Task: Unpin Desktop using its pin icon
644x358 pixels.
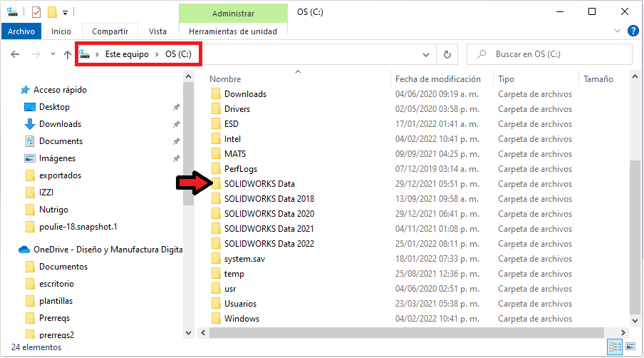Action: pos(176,107)
